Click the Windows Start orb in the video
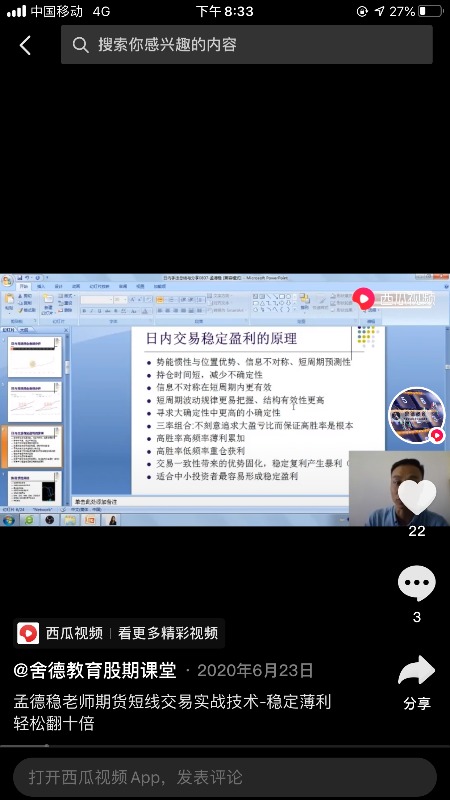 point(8,520)
